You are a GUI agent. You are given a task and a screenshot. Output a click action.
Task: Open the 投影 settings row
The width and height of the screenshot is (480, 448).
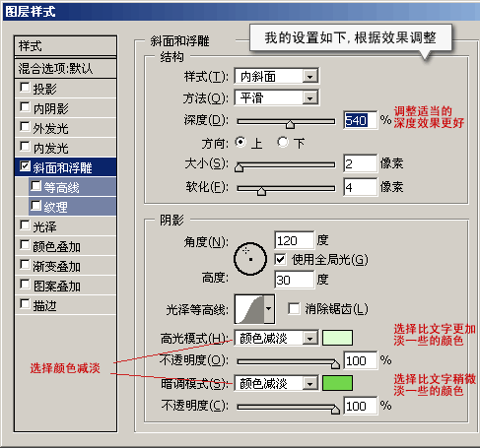(66, 89)
